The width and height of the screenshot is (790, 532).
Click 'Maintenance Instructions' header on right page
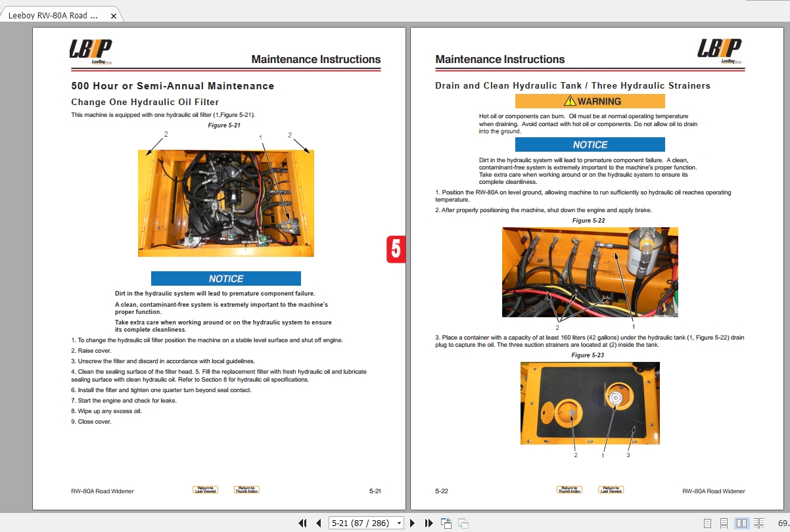(500, 59)
